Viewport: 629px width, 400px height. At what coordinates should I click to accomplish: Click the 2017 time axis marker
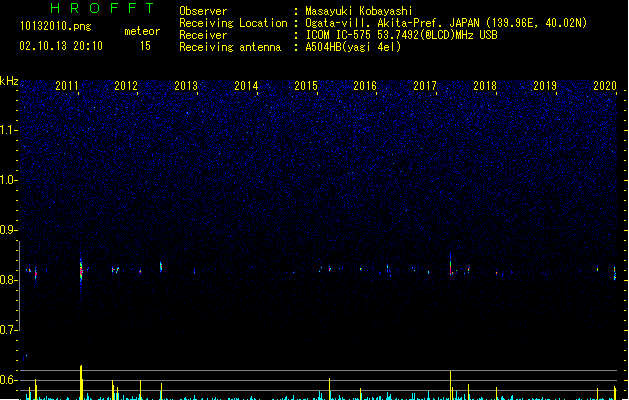pos(425,86)
